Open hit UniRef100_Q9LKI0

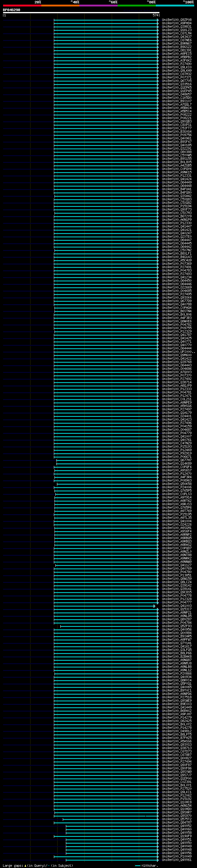pos(176,67)
